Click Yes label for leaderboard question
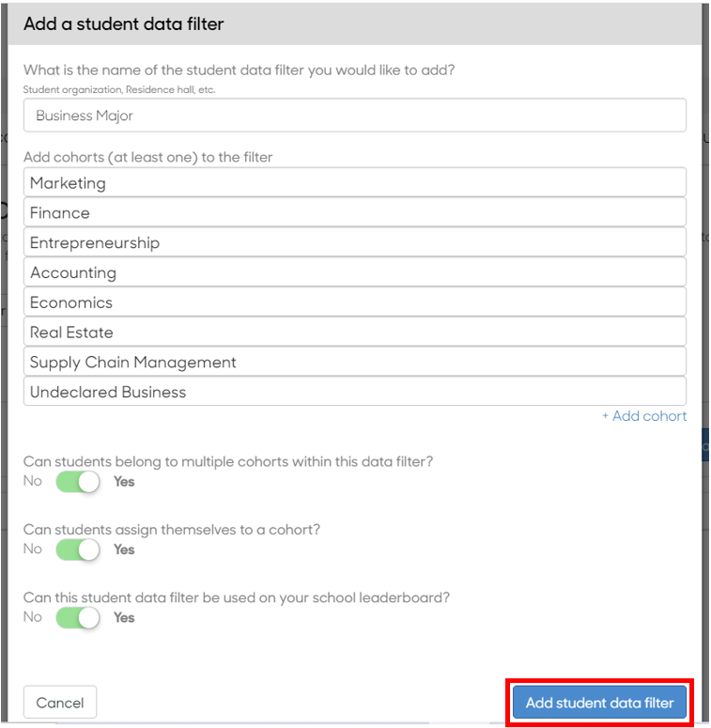711x728 pixels. click(124, 617)
